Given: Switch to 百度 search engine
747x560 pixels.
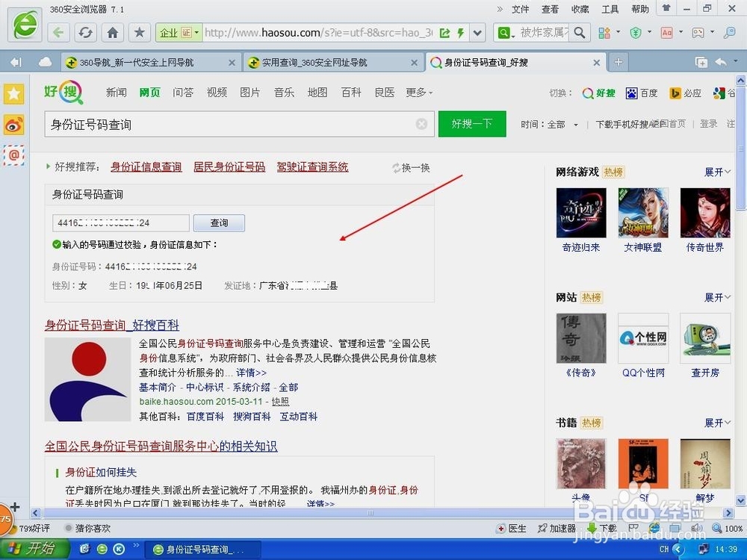Looking at the screenshot, I should point(642,93).
